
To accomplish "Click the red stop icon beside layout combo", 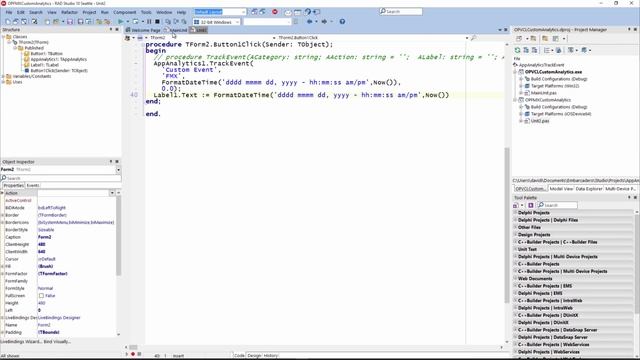I will [x=275, y=12].
